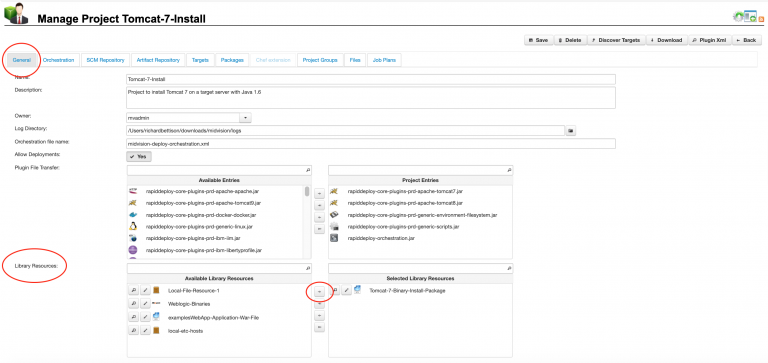Click the Download button
768x363 pixels.
pos(667,40)
